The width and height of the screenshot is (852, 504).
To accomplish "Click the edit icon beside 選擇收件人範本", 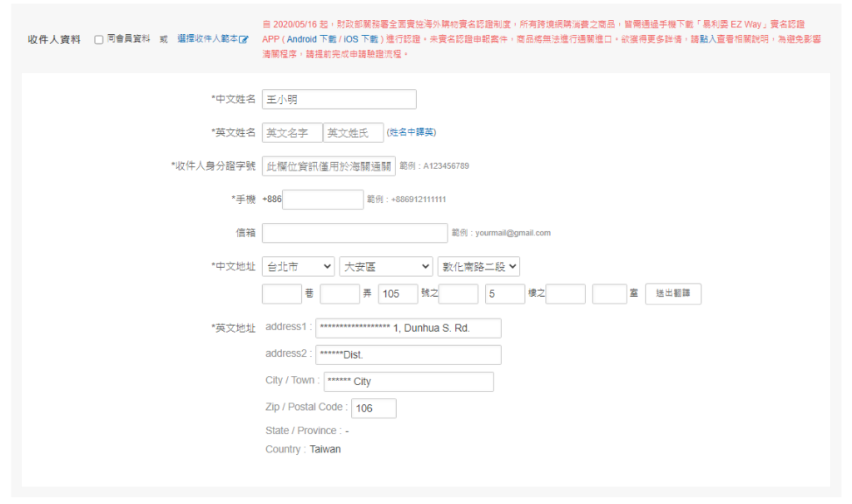I will (x=244, y=40).
